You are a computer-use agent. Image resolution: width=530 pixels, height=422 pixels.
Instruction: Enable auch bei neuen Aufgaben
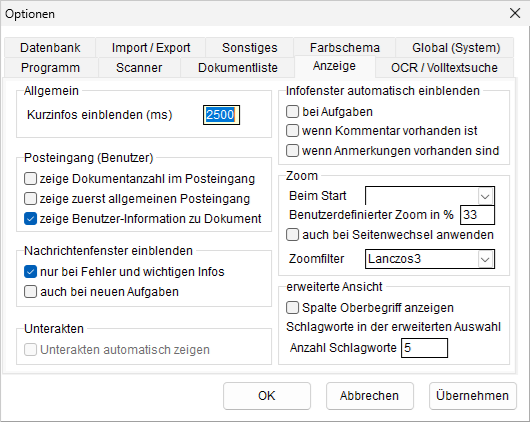30,291
